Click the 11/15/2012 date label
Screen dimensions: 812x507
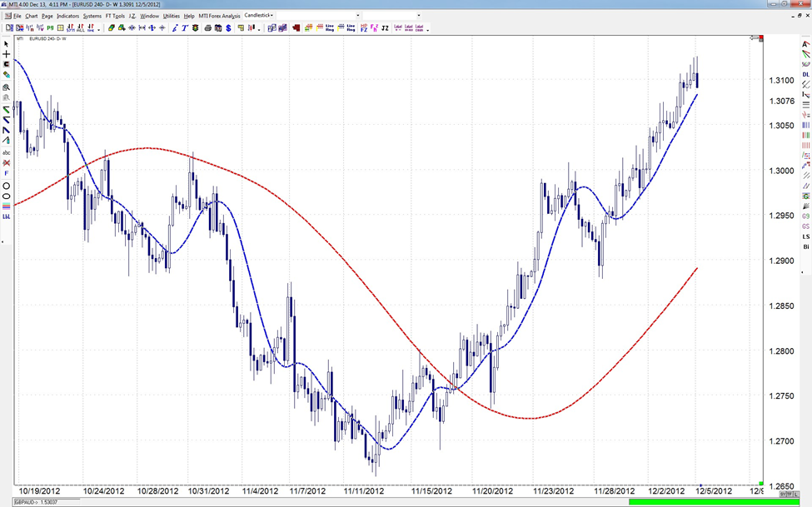point(431,491)
